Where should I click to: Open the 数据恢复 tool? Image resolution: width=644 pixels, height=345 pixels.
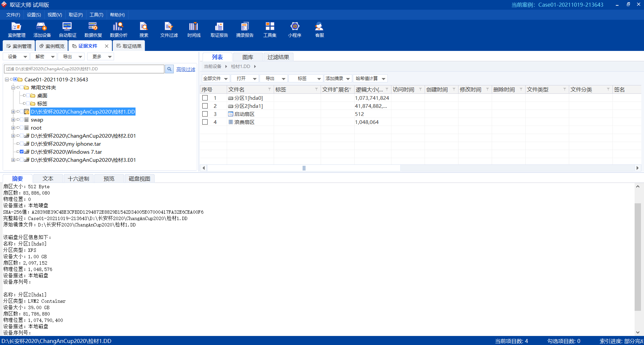tap(93, 29)
